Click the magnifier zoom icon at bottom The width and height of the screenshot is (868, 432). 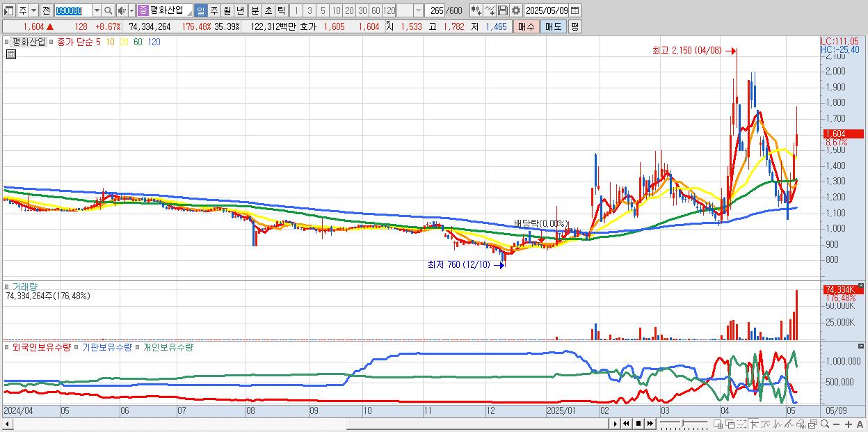point(824,424)
